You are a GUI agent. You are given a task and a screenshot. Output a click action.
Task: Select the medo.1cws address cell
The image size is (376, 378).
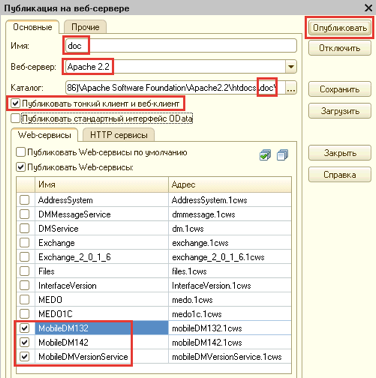[x=230, y=300]
